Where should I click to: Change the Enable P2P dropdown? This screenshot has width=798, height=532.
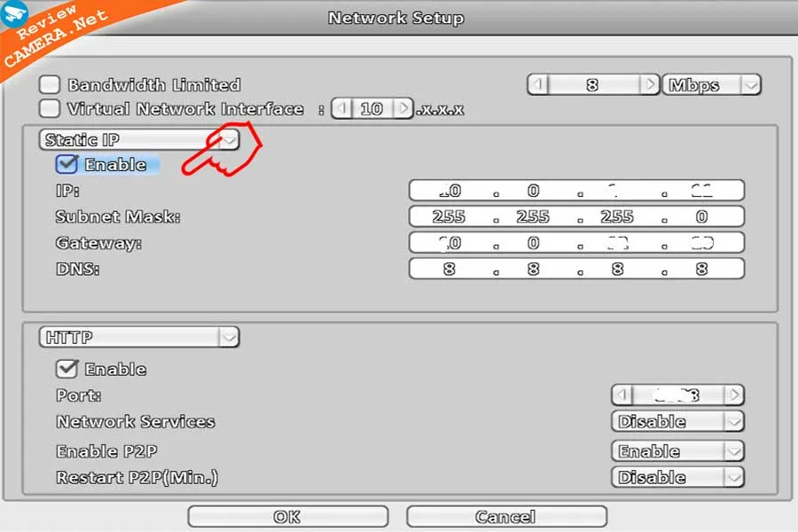[x=677, y=451]
